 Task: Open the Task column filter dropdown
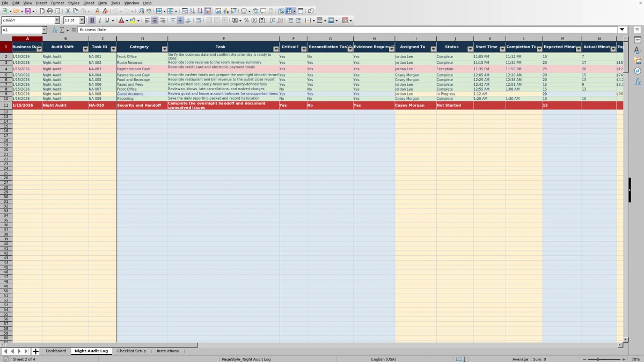[276, 49]
